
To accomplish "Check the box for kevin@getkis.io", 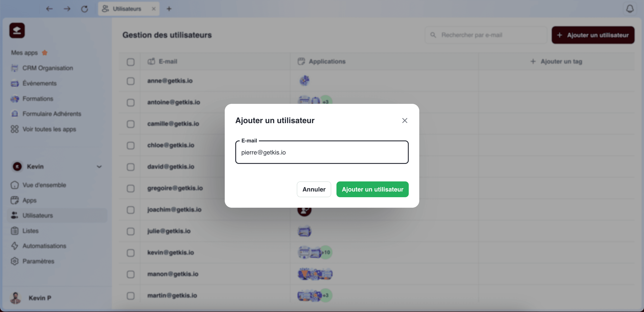I will pyautogui.click(x=131, y=253).
